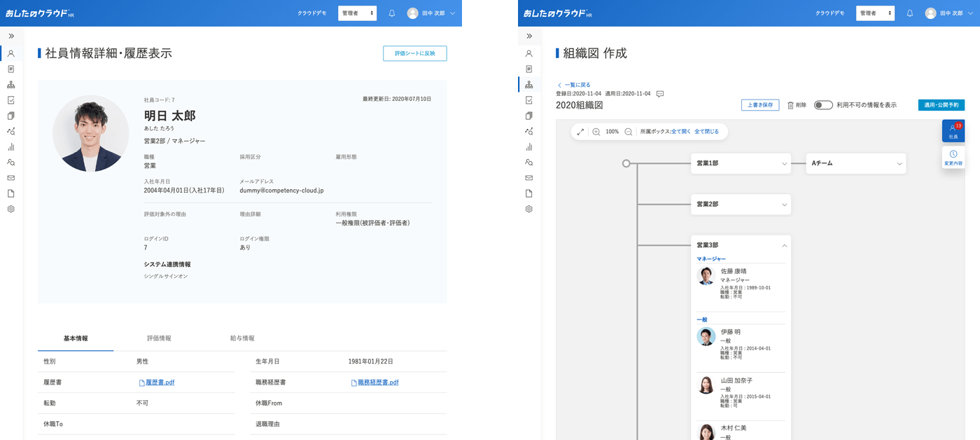The height and width of the screenshot is (440, 980).
Task: Go back via 一覧に戻る link
Action: pyautogui.click(x=574, y=85)
